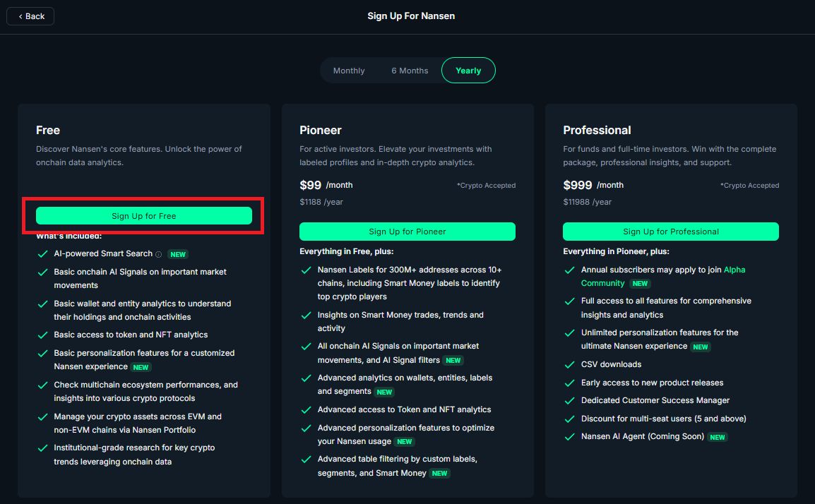Click the NEW badge beside AI-powered Smart Search
Screen dimensions: 815x504
click(178, 255)
